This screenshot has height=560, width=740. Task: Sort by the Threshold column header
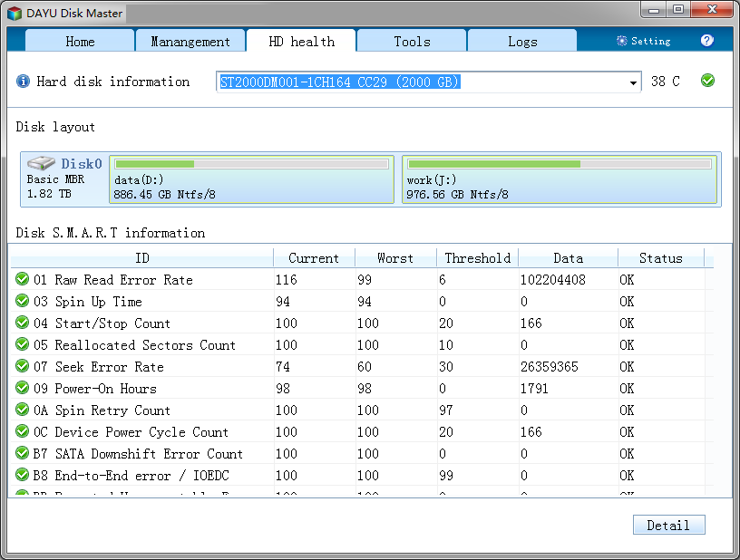(x=477, y=258)
